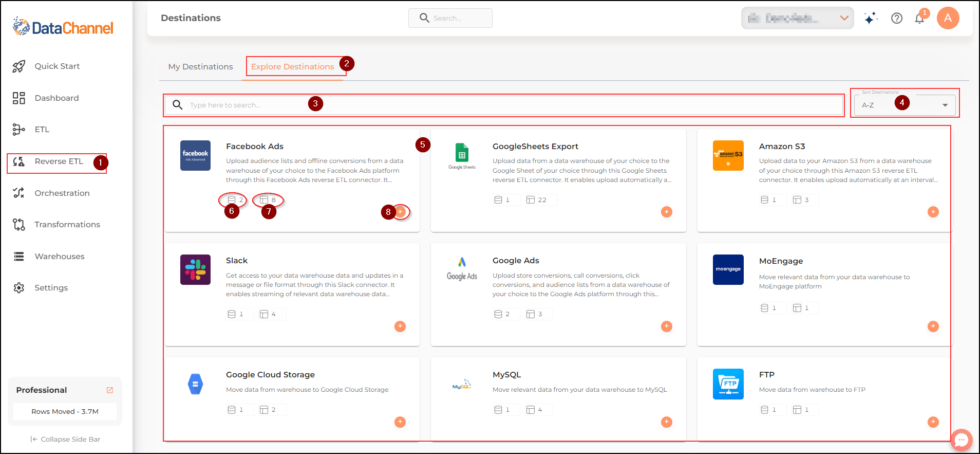980x454 pixels.
Task: Click the Rows Moved - 3.7M indicator
Action: (65, 411)
